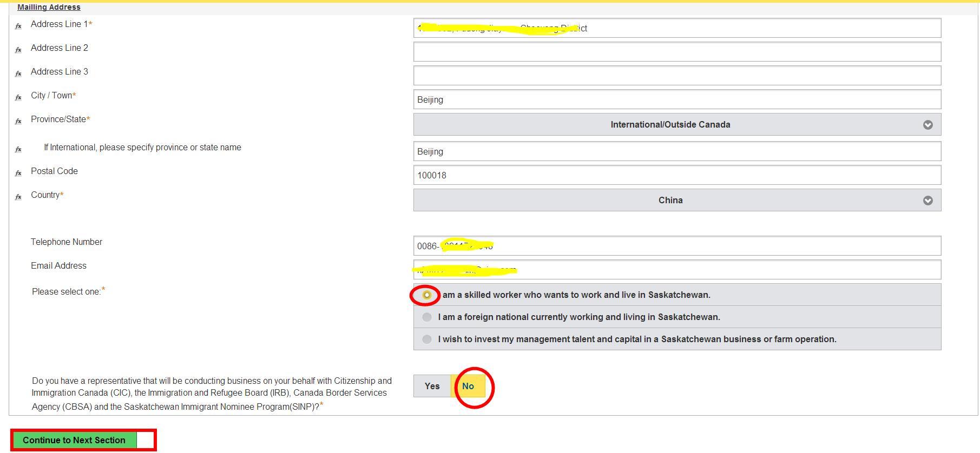The height and width of the screenshot is (453, 980).
Task: Click the fx icon beside Postal Code
Action: [x=18, y=173]
